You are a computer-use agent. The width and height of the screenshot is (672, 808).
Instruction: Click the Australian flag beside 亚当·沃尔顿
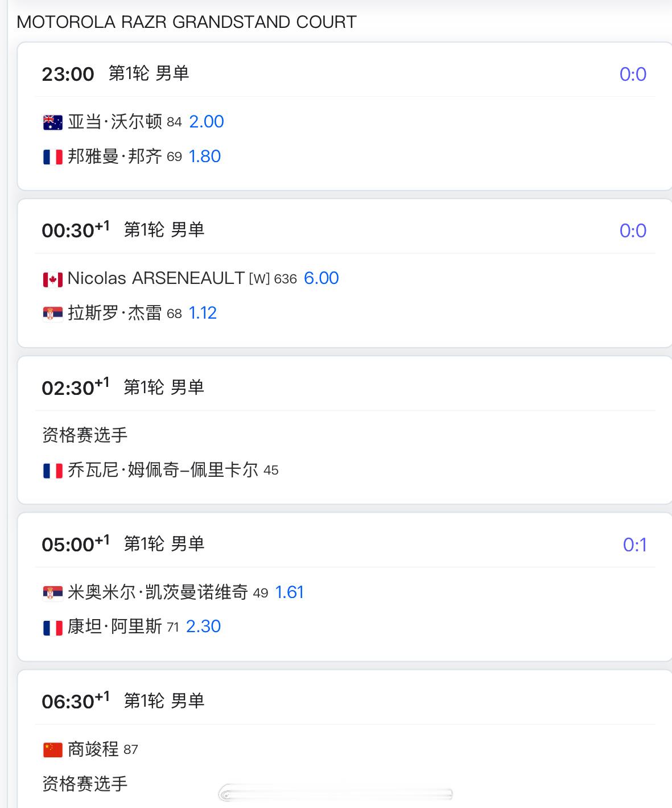click(53, 122)
